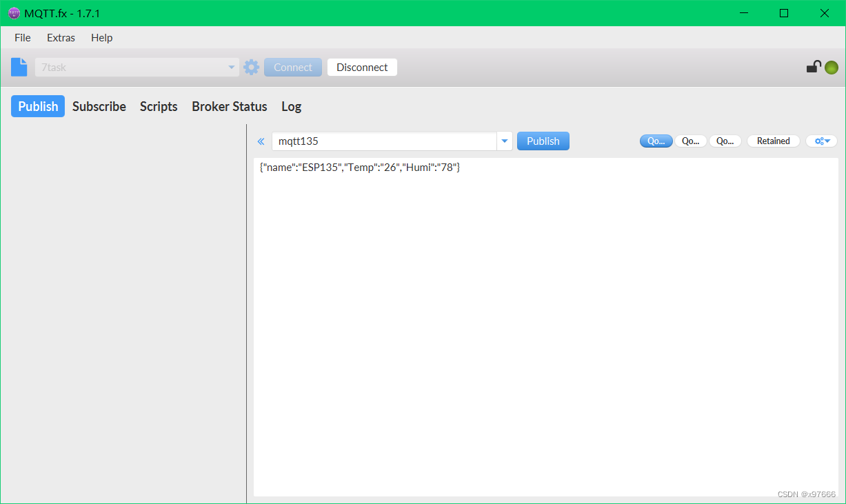846x504 pixels.
Task: Toggle the Retained option
Action: point(774,141)
